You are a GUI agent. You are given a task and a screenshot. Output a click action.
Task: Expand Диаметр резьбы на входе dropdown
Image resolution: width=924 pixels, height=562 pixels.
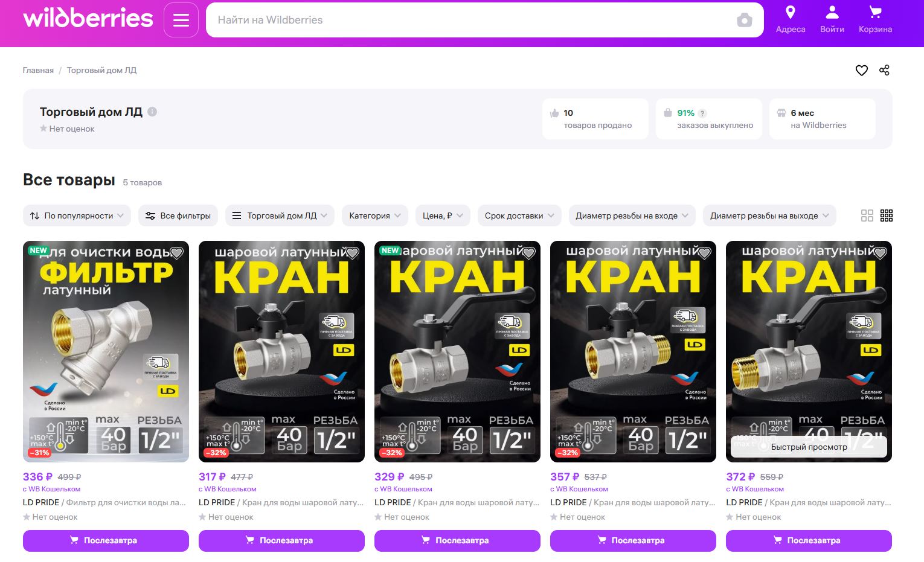pos(632,216)
